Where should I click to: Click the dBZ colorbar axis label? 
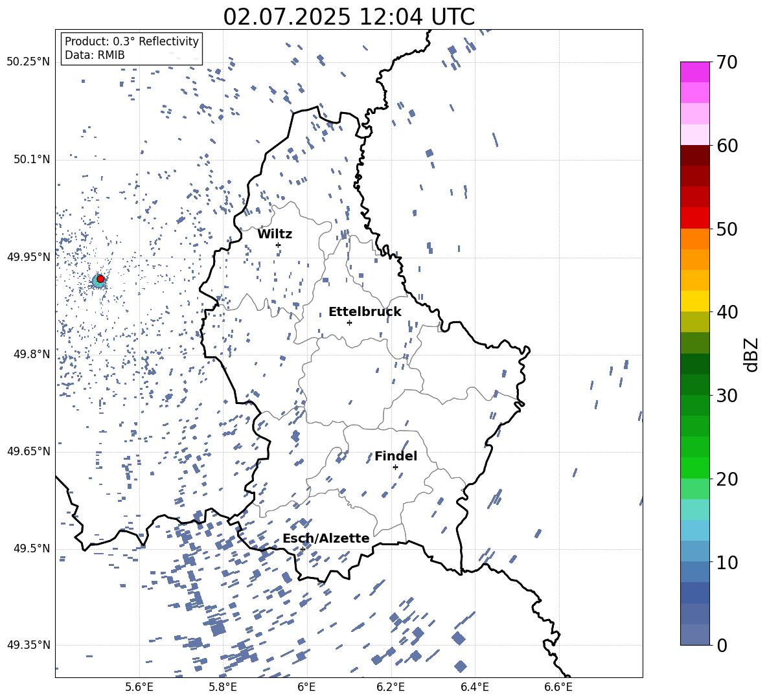752,354
